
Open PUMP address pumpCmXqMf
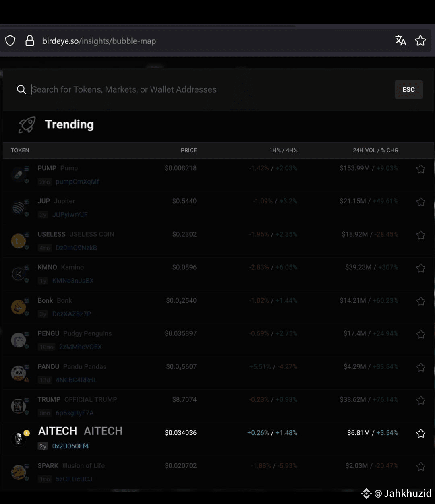77,182
